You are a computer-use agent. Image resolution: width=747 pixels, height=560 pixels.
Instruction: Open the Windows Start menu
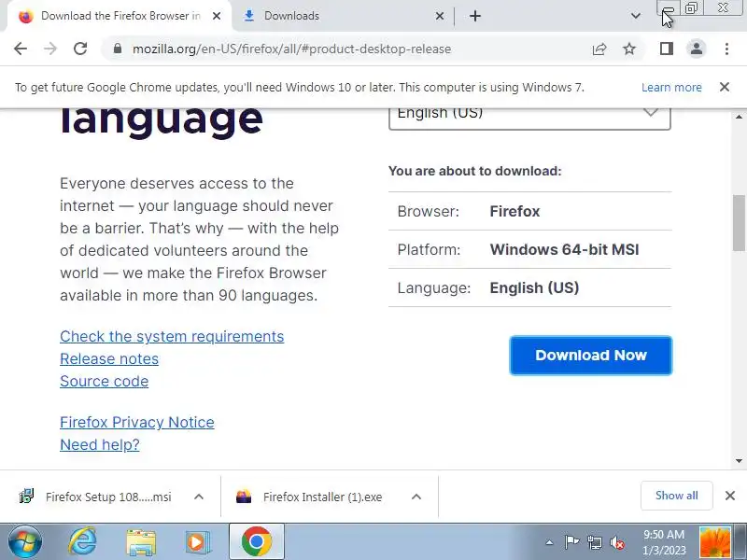25,542
